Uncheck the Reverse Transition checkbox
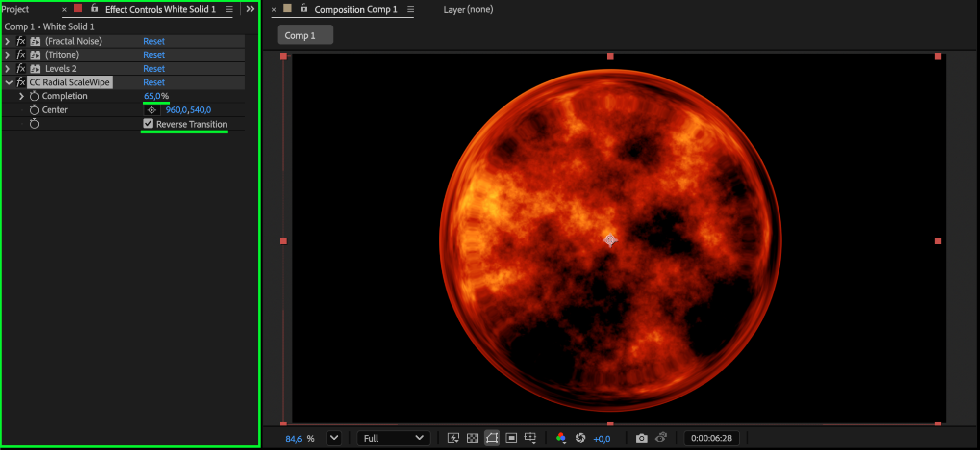This screenshot has height=450, width=980. point(148,124)
